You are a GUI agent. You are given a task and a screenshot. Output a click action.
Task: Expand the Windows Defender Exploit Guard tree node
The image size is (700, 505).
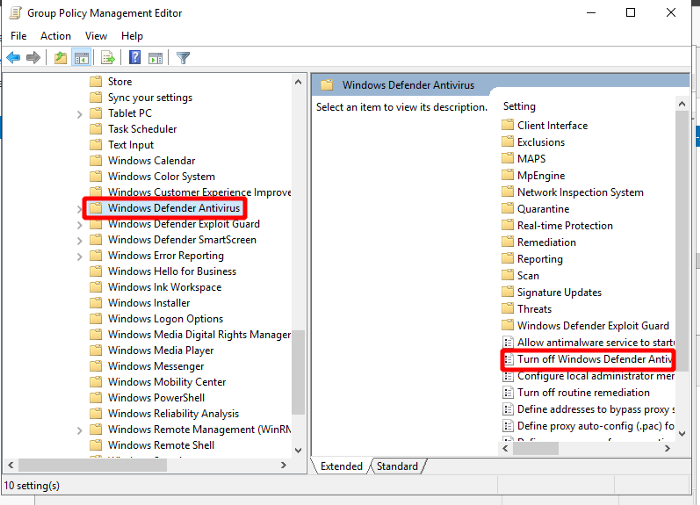coord(79,225)
